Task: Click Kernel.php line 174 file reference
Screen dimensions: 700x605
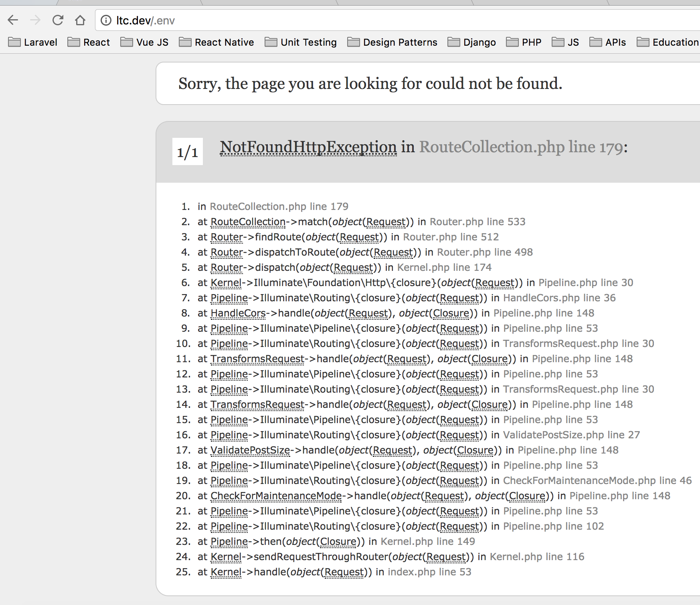Action: 444,267
